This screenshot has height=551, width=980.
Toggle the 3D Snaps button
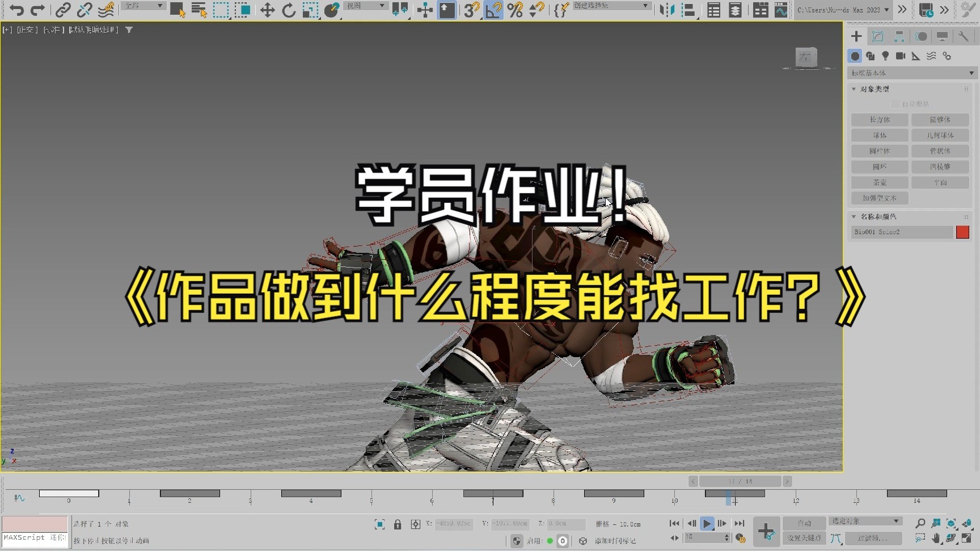point(471,10)
